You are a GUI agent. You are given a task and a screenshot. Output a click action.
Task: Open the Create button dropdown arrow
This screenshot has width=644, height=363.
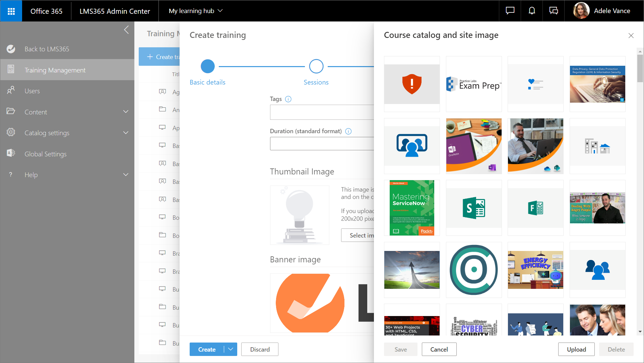click(231, 349)
